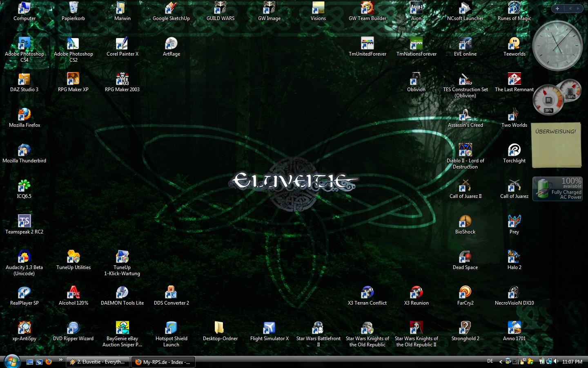Select DAEMON Tools Lite icon
The height and width of the screenshot is (368, 588).
click(x=122, y=296)
